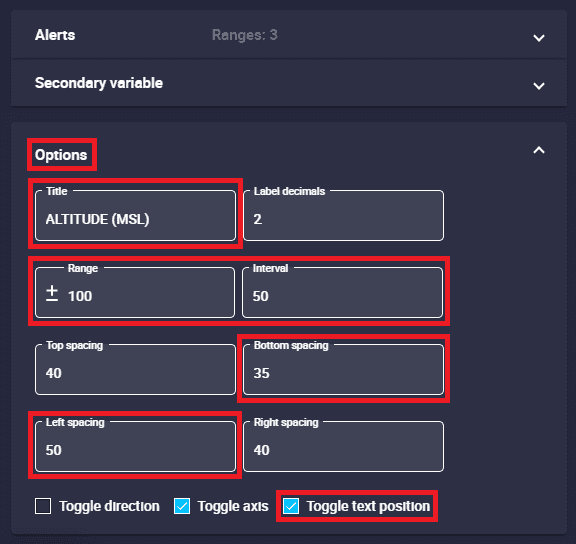Click the Left spacing field
576x544 pixels.
(x=135, y=446)
